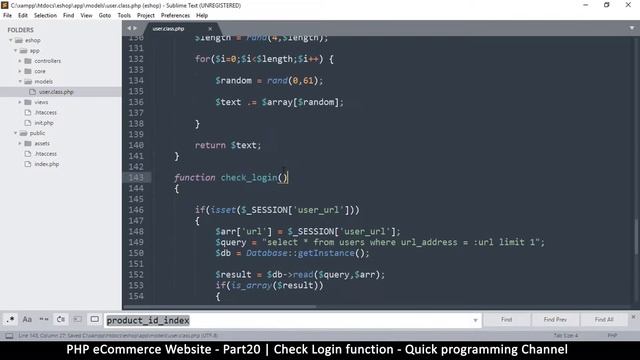Collapse the public folder
640x360 pixels.
click(16, 133)
